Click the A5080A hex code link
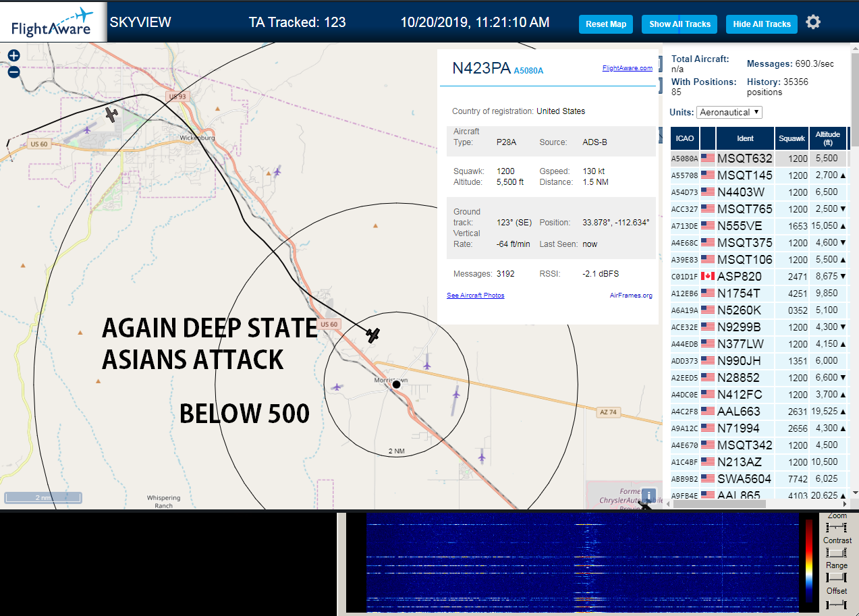This screenshot has height=616, width=859. [x=528, y=71]
